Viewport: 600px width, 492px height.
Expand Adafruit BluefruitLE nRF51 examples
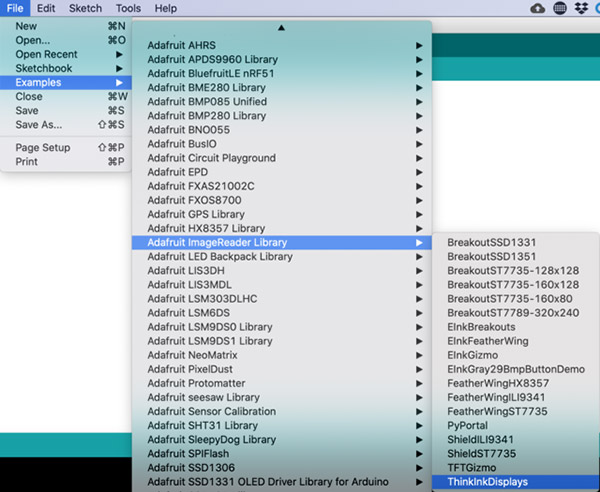click(282, 73)
